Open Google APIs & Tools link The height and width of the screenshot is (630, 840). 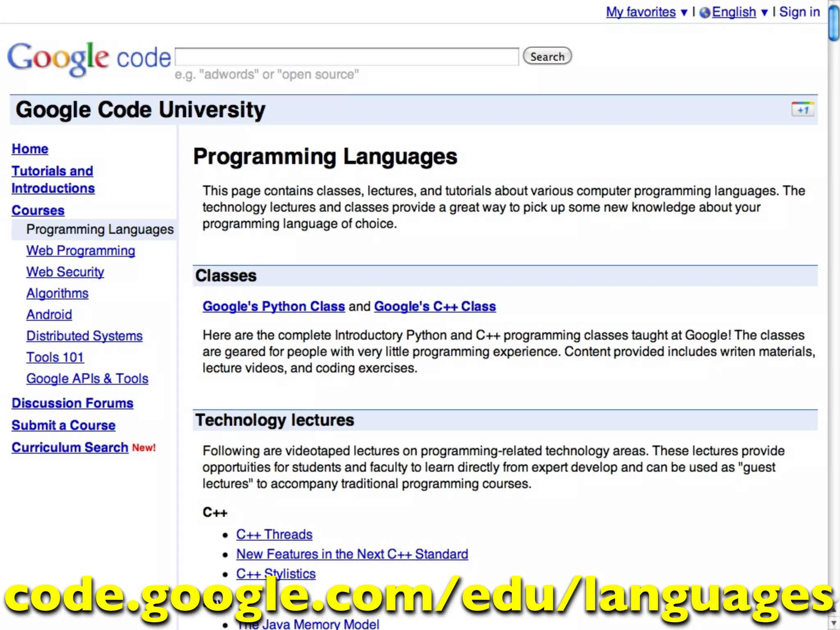pos(87,379)
